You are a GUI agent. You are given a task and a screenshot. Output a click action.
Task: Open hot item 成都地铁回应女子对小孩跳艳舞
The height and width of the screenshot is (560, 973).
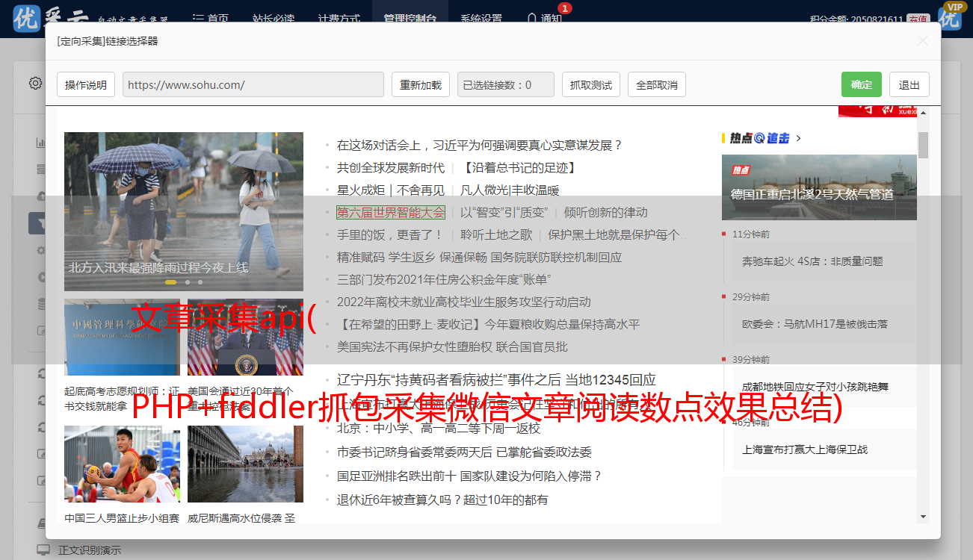coord(815,387)
